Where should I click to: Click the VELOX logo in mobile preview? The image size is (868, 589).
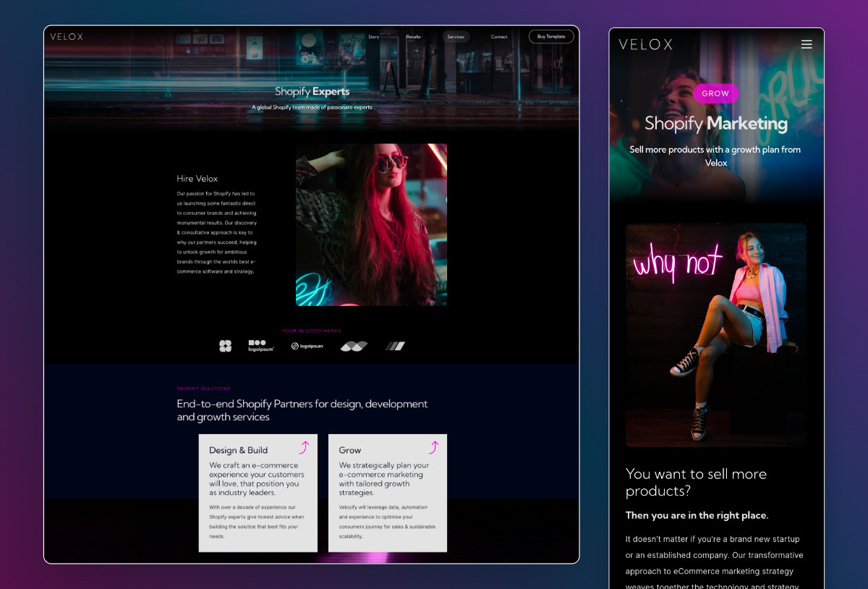point(645,44)
